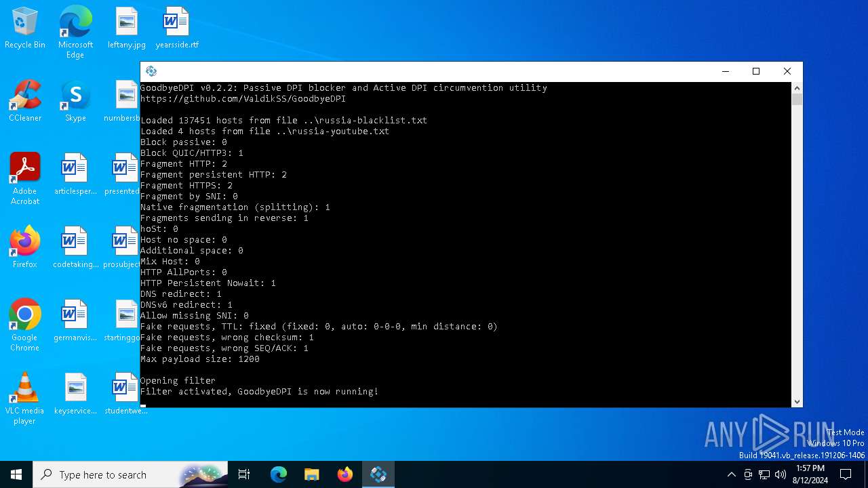This screenshot has width=868, height=488.
Task: Select the prosubject... Word document icon
Action: [123, 248]
